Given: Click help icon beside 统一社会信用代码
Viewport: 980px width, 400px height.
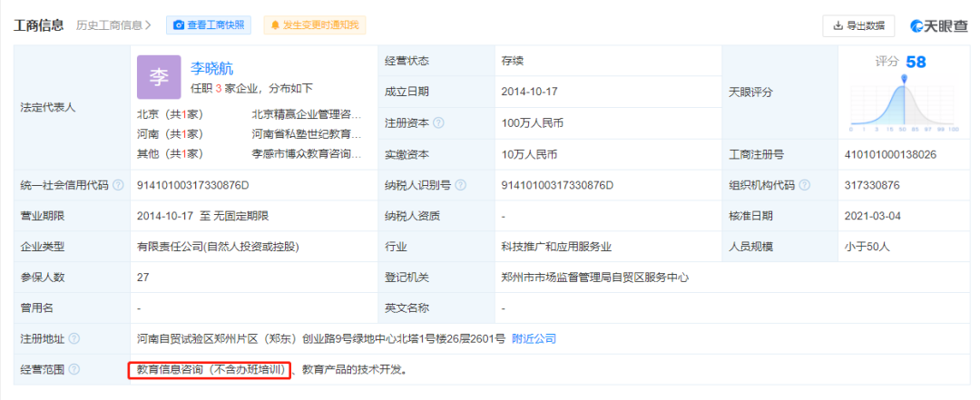Looking at the screenshot, I should [117, 185].
